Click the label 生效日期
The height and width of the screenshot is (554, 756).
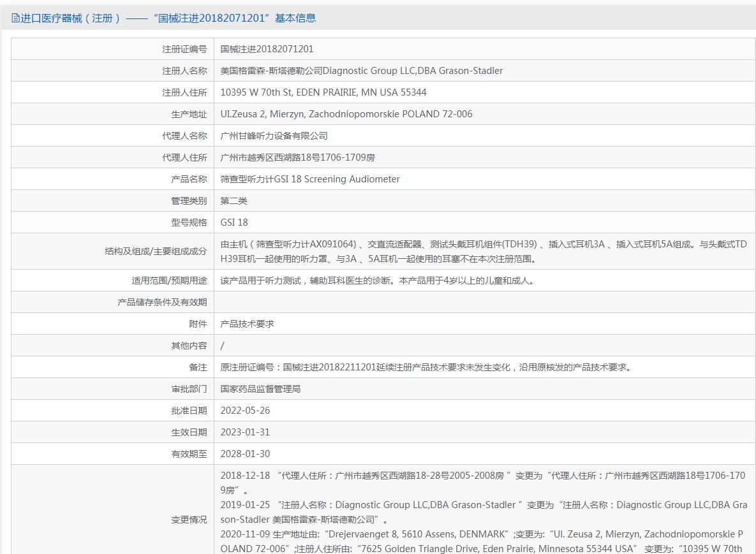[x=189, y=433]
